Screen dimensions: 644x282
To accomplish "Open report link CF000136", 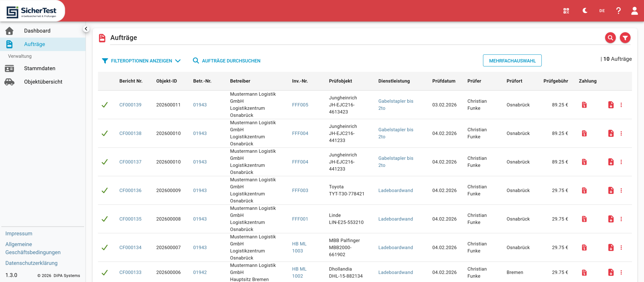I will (x=130, y=191).
